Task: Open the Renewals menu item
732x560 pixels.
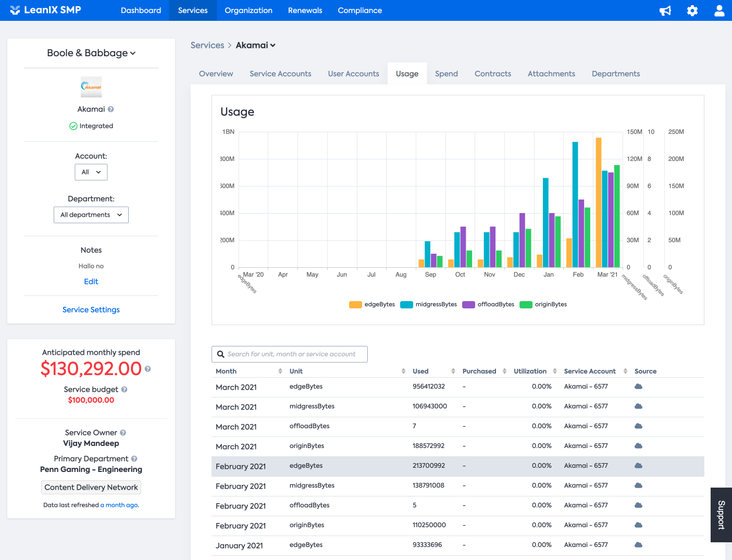Action: pos(305,10)
